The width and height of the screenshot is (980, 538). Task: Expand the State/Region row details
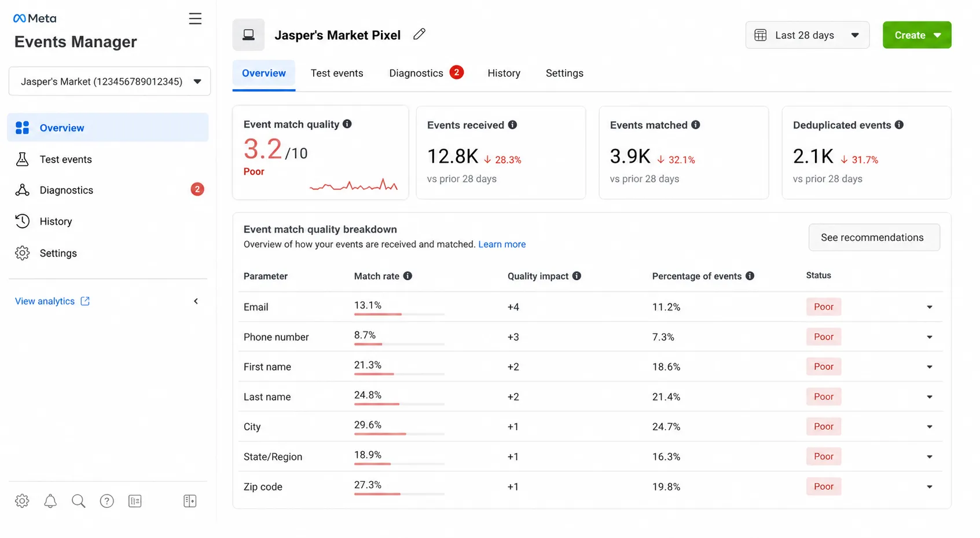click(929, 457)
